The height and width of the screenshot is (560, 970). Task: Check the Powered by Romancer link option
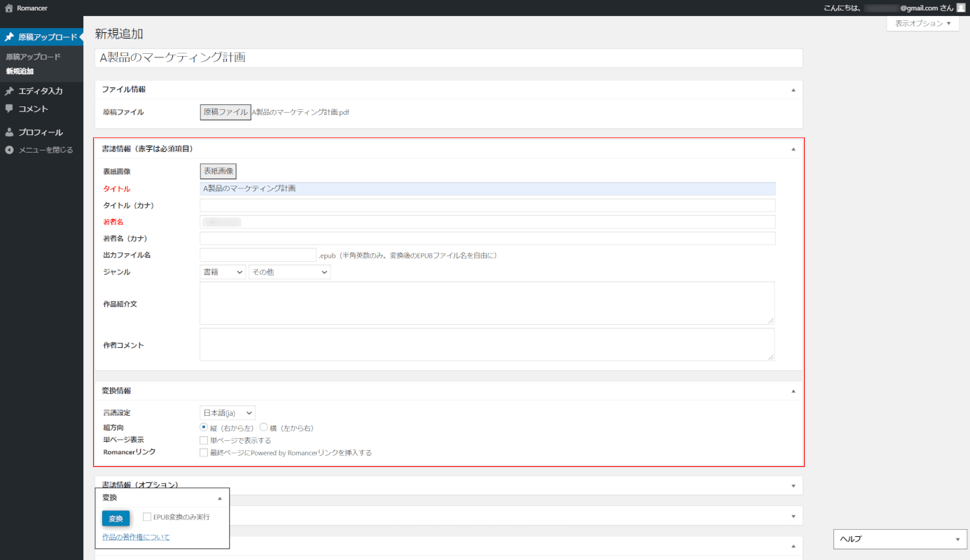[204, 453]
